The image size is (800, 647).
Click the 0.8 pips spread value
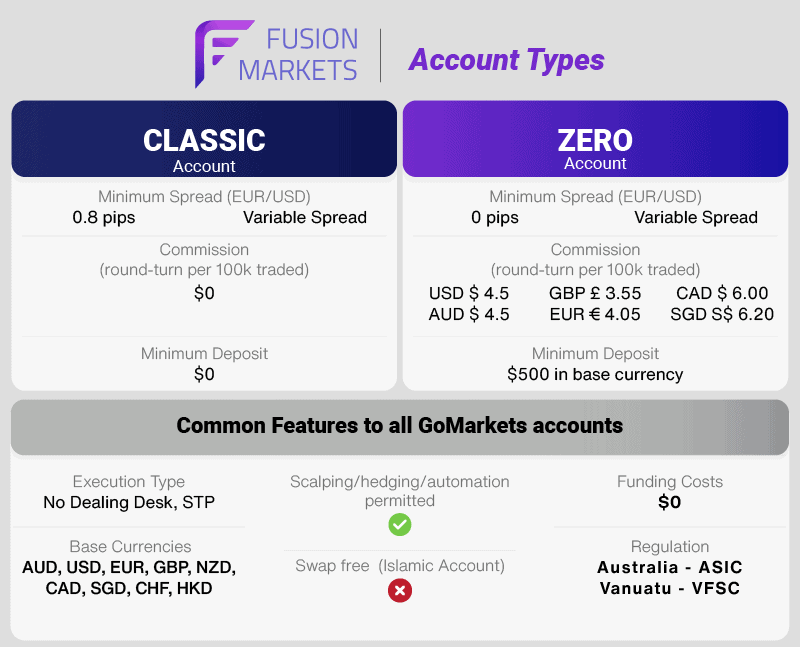(104, 217)
